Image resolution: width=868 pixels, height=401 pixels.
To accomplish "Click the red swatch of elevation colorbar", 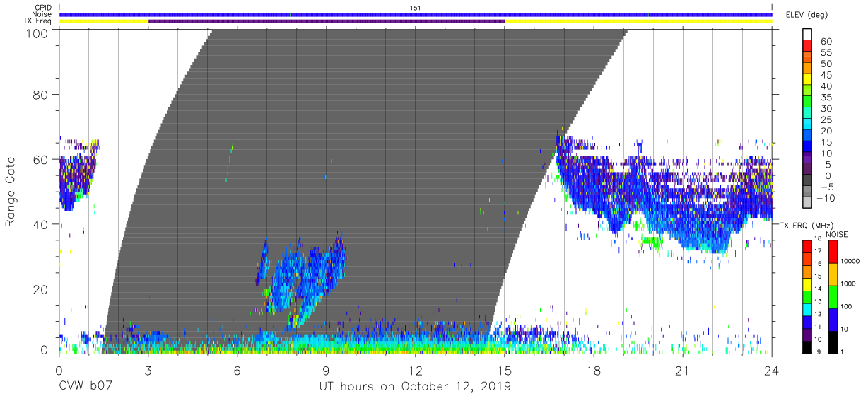I will pos(807,47).
